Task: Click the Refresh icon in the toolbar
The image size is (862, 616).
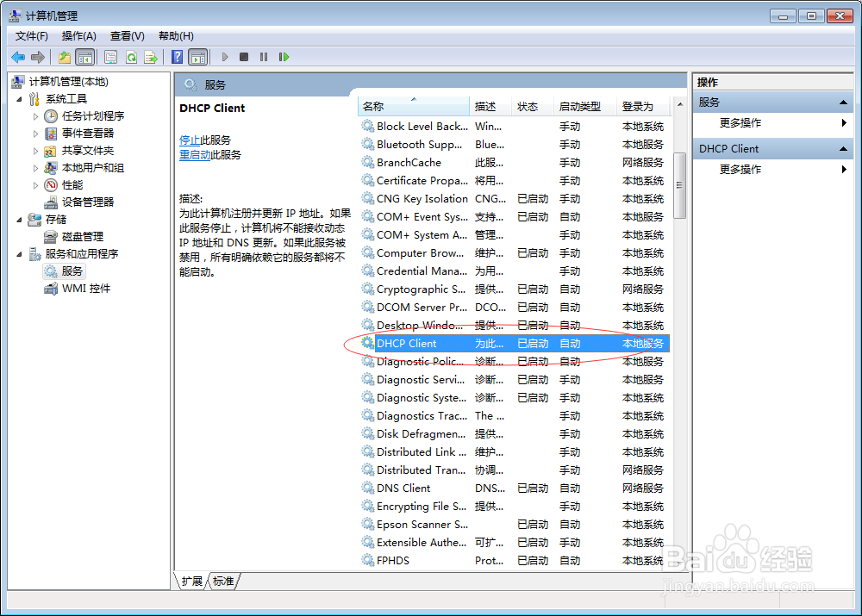Action: (x=131, y=57)
